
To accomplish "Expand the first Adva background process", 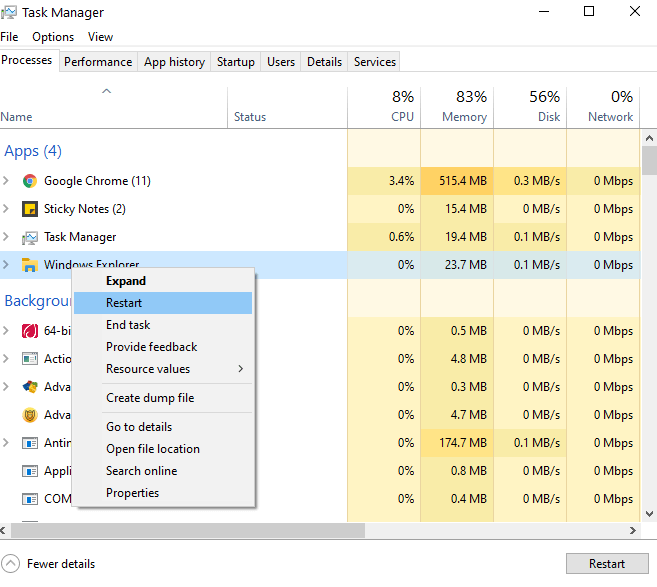I will [6, 387].
